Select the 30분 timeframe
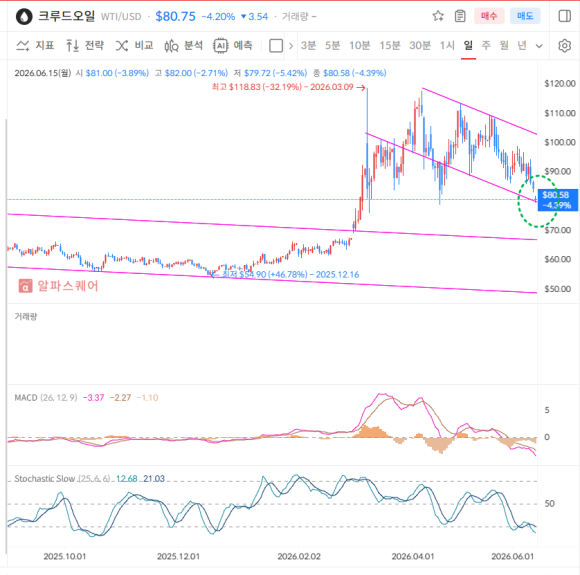The image size is (580, 575). tap(420, 46)
